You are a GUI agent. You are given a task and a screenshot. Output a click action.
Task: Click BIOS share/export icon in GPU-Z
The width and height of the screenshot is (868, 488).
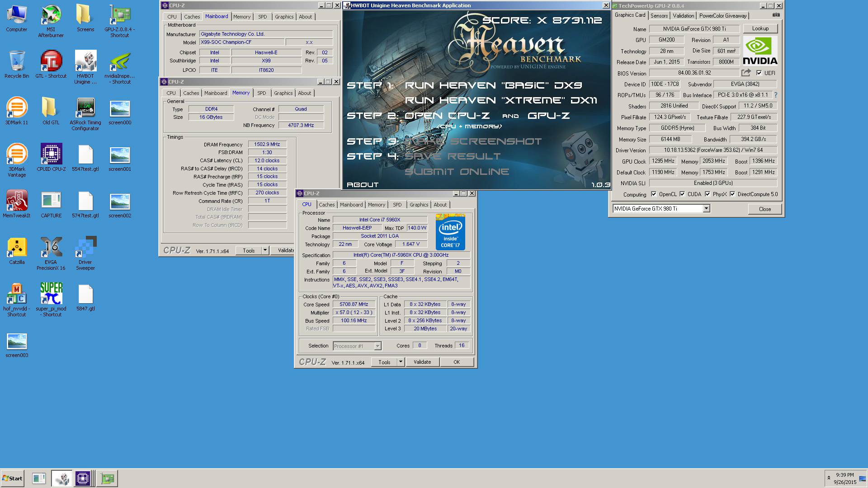(746, 73)
